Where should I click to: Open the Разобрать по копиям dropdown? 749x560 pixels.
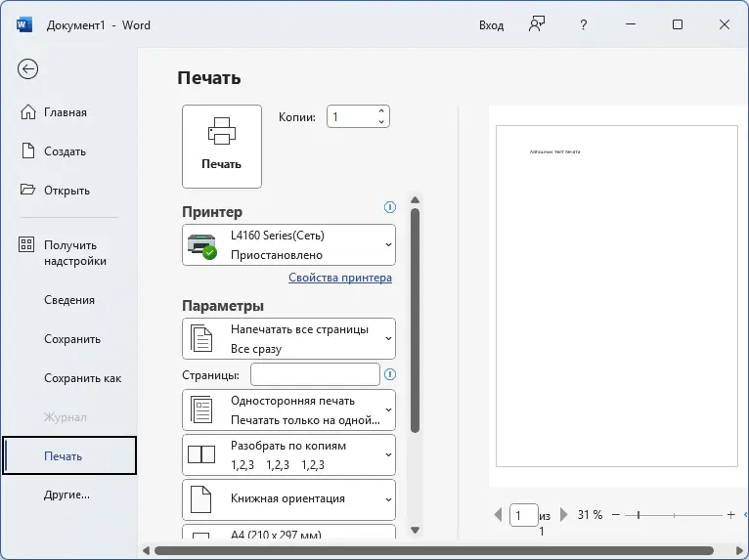(x=288, y=455)
